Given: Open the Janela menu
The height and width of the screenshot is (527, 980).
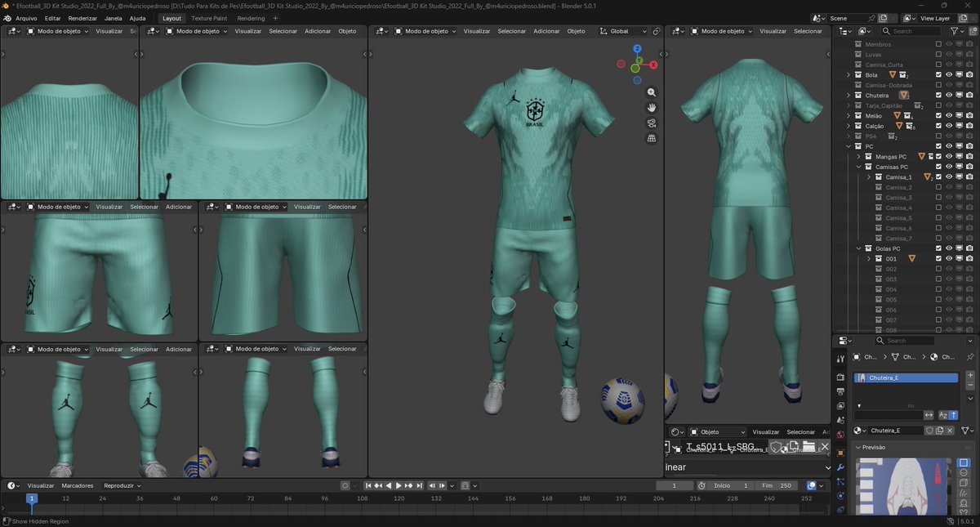Looking at the screenshot, I should pyautogui.click(x=114, y=18).
